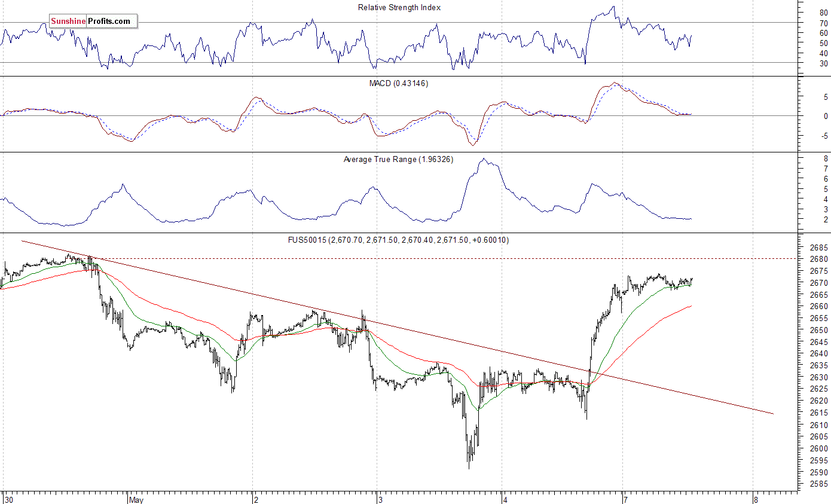The width and height of the screenshot is (831, 504).
Task: Click the date label 7
Action: tap(627, 499)
